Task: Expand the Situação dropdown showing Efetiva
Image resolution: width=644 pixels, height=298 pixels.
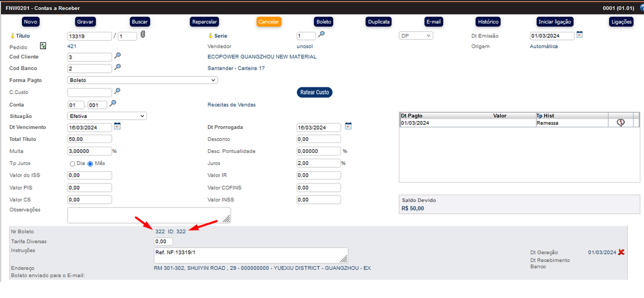Action: pyautogui.click(x=107, y=116)
